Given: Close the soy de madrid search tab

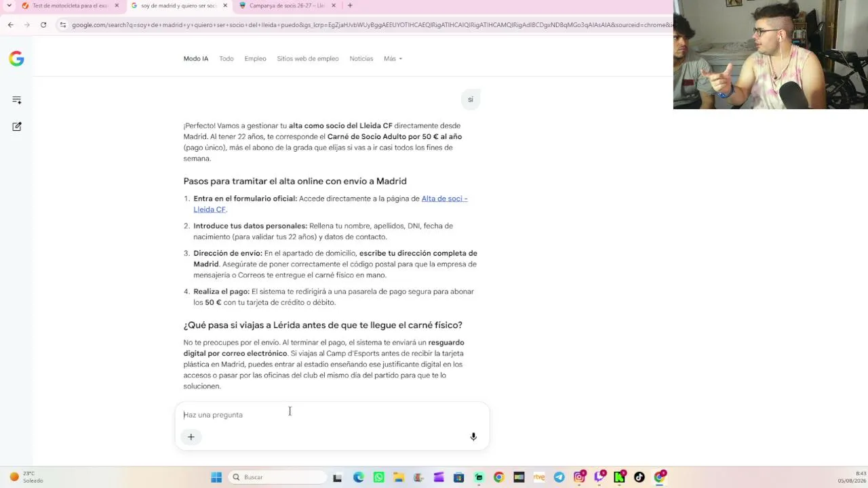Looking at the screenshot, I should pos(225,5).
